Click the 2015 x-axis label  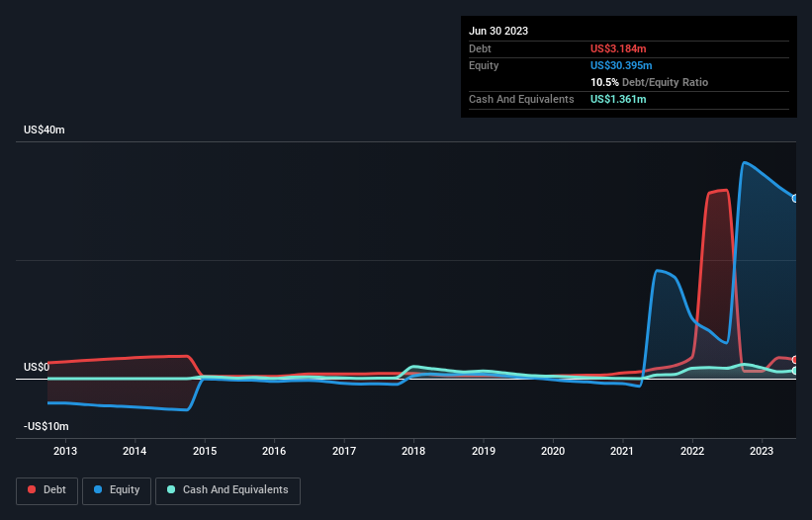[205, 451]
